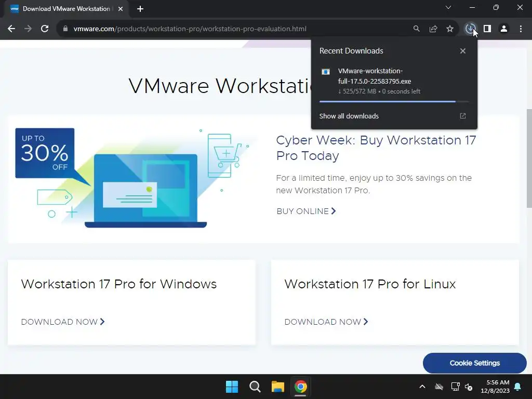Close the Recent Downloads popup
This screenshot has height=399, width=532.
click(463, 51)
